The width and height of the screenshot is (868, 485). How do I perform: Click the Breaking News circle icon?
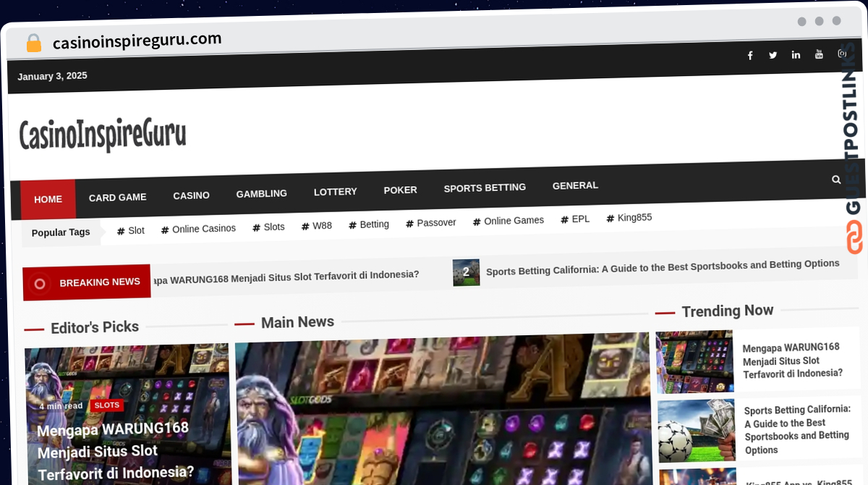(40, 284)
